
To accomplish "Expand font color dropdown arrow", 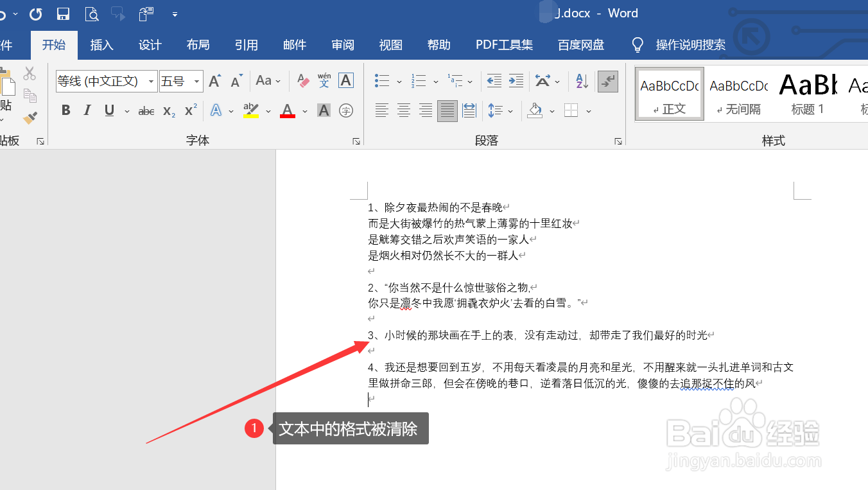I will tap(305, 111).
